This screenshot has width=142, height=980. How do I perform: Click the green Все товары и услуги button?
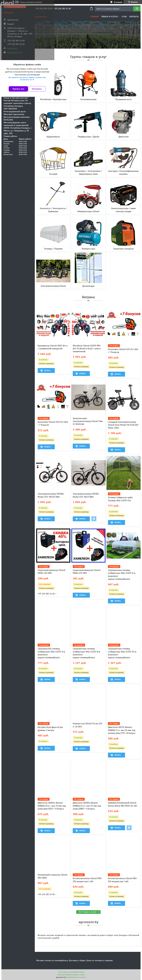click(89, 912)
